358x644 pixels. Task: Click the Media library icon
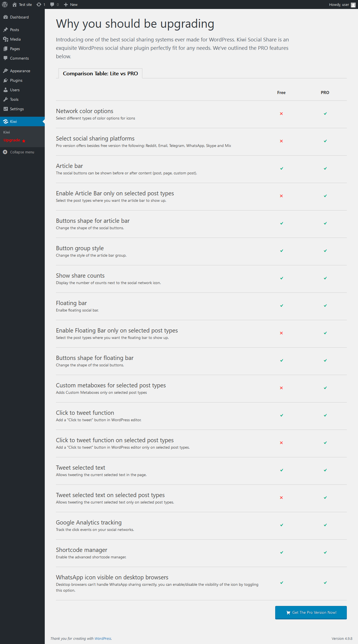point(6,39)
